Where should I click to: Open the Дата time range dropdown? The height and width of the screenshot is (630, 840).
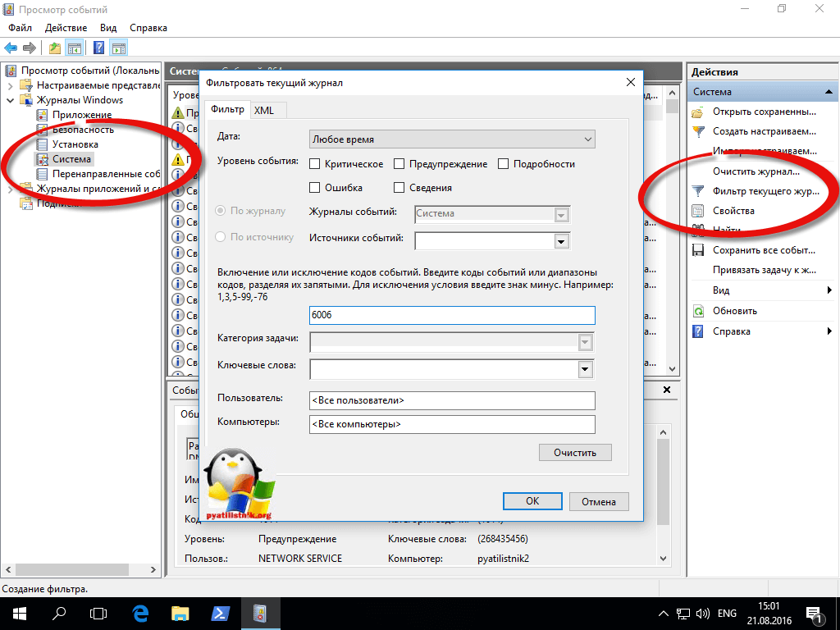point(451,139)
